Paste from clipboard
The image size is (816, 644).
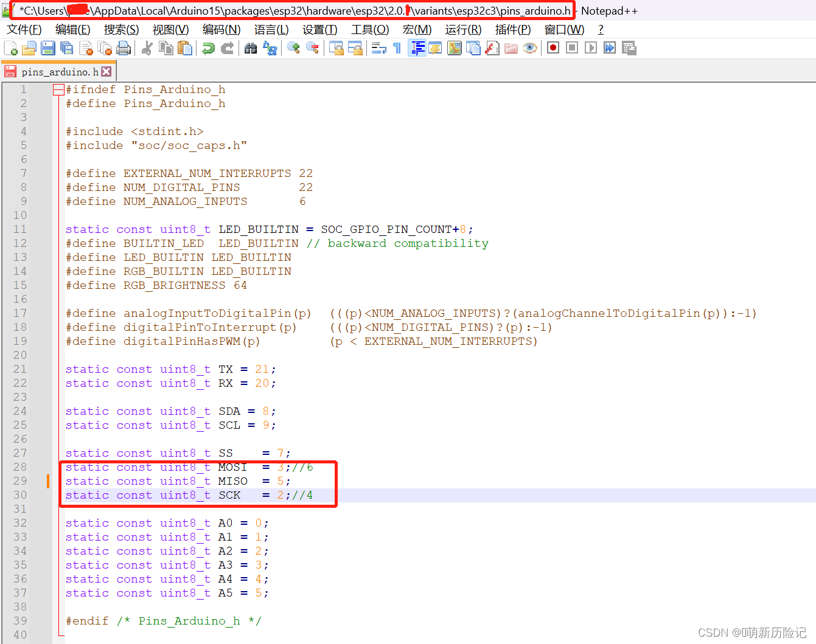coord(186,47)
